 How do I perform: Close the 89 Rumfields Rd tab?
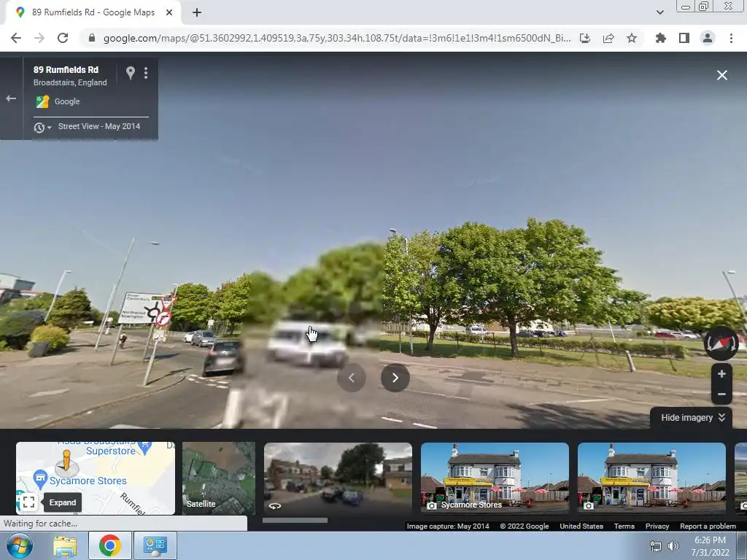pos(169,12)
